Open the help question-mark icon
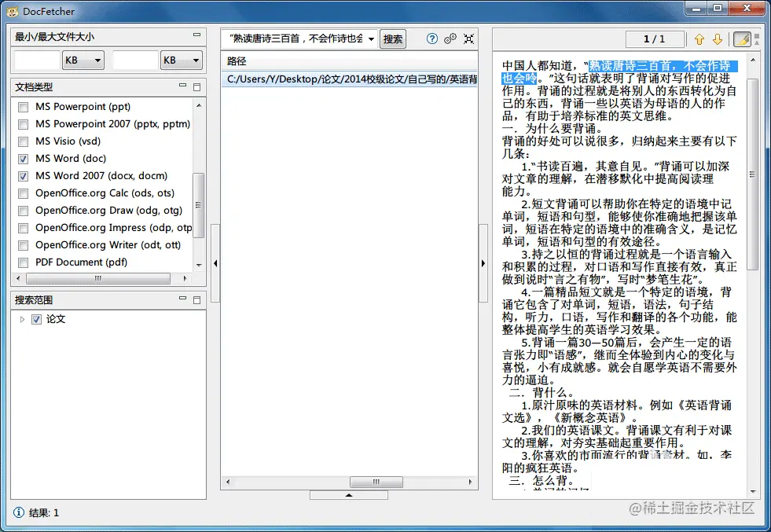Image resolution: width=771 pixels, height=532 pixels. 431,39
